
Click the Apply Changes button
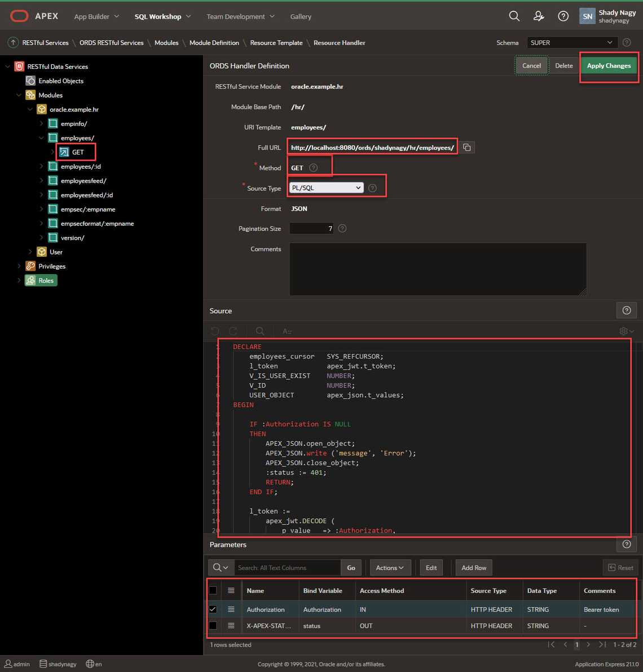[609, 66]
